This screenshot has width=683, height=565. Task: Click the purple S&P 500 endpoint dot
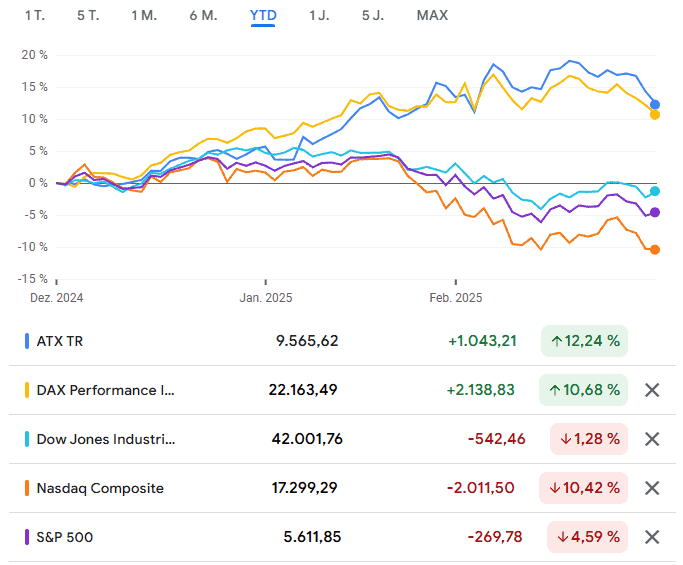(x=655, y=213)
